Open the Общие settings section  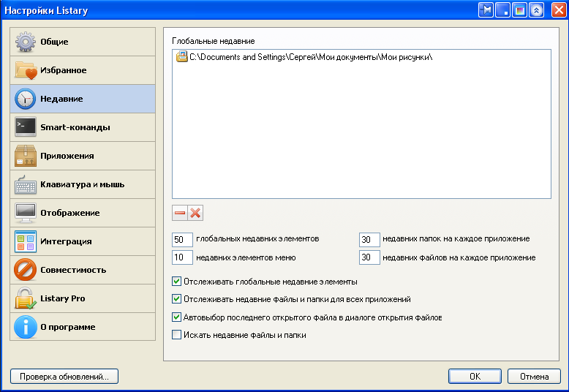click(83, 42)
